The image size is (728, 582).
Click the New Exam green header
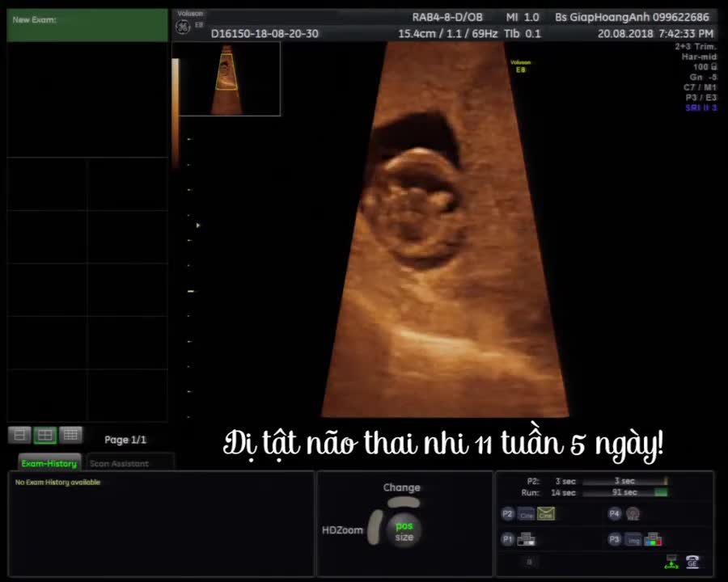[87, 26]
